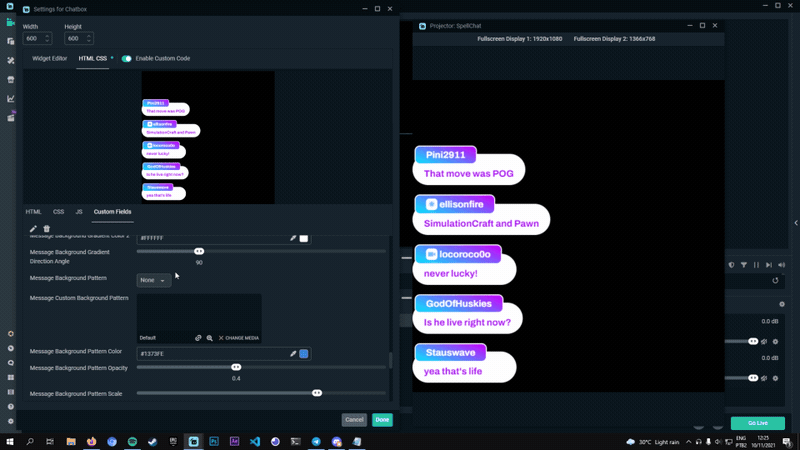Image resolution: width=800 pixels, height=450 pixels.
Task: Open the Editor camera icon in sidebar
Action: coord(10,22)
